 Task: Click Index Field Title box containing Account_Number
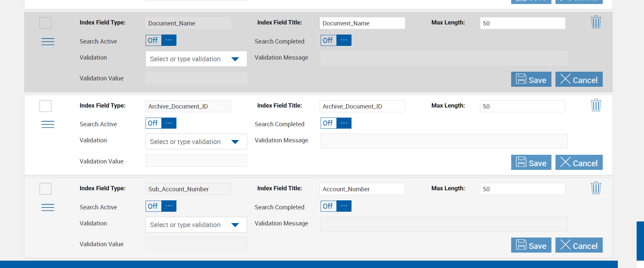[x=362, y=189]
